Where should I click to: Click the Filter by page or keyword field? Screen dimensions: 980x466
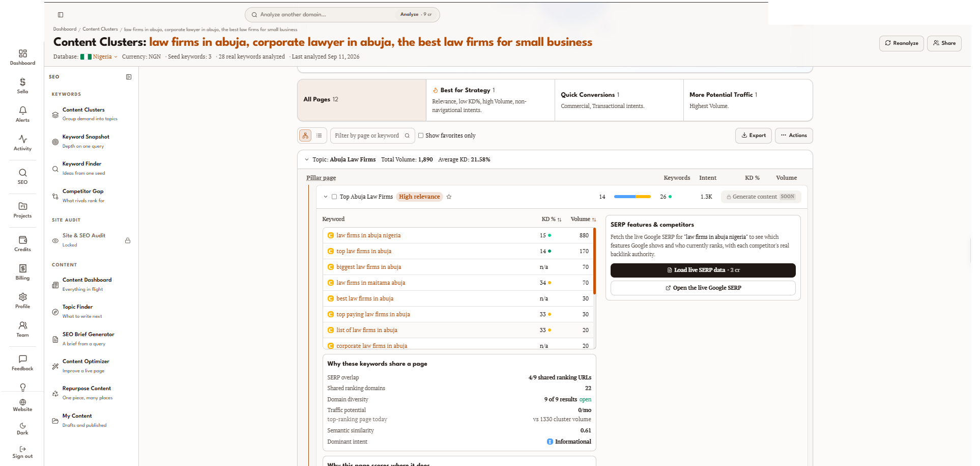coord(372,135)
